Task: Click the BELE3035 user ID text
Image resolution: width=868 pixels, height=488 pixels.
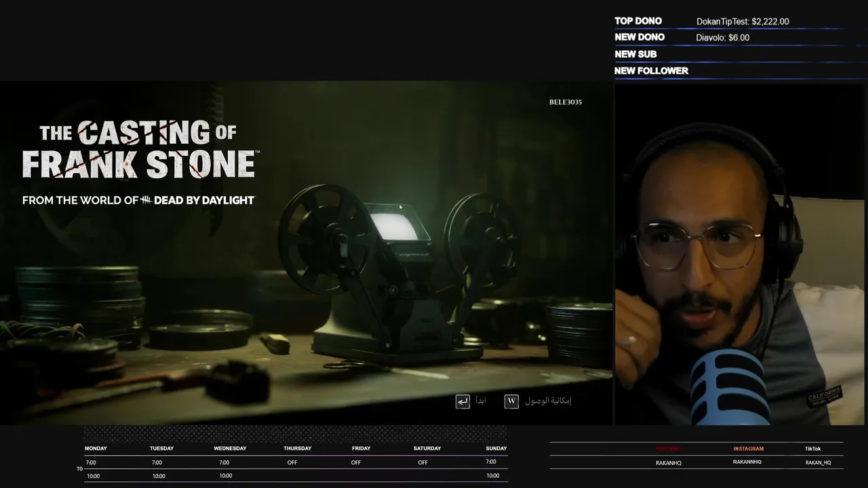Action: pyautogui.click(x=566, y=102)
